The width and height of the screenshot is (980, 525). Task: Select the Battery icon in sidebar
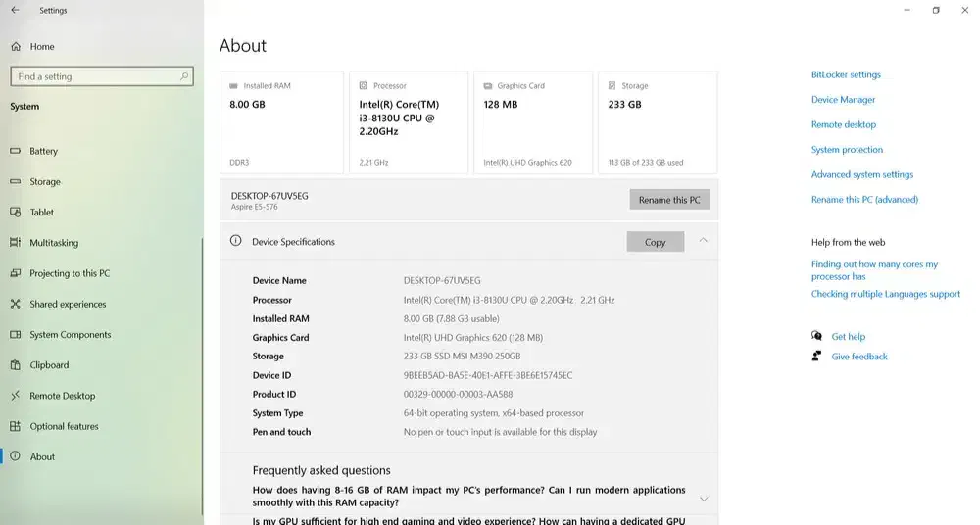tap(15, 152)
